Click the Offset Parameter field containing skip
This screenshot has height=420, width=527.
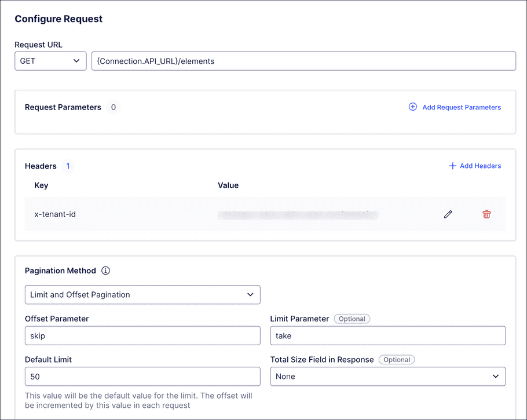click(x=142, y=336)
